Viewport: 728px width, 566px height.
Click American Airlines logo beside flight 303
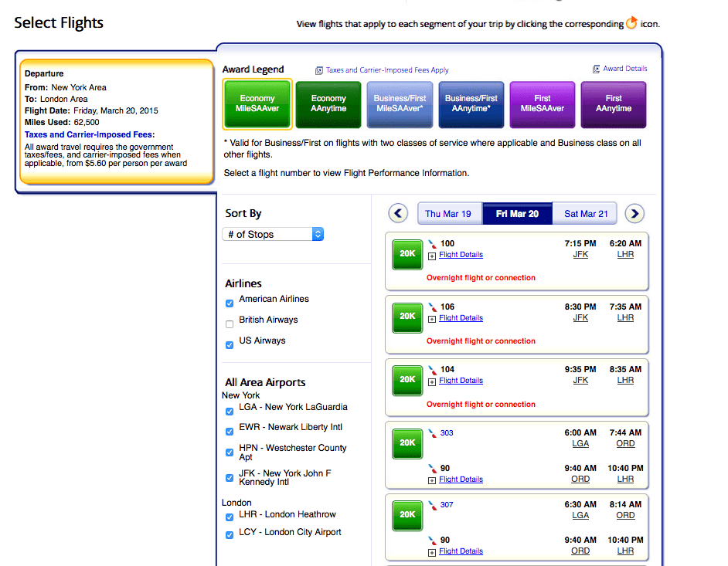(432, 433)
